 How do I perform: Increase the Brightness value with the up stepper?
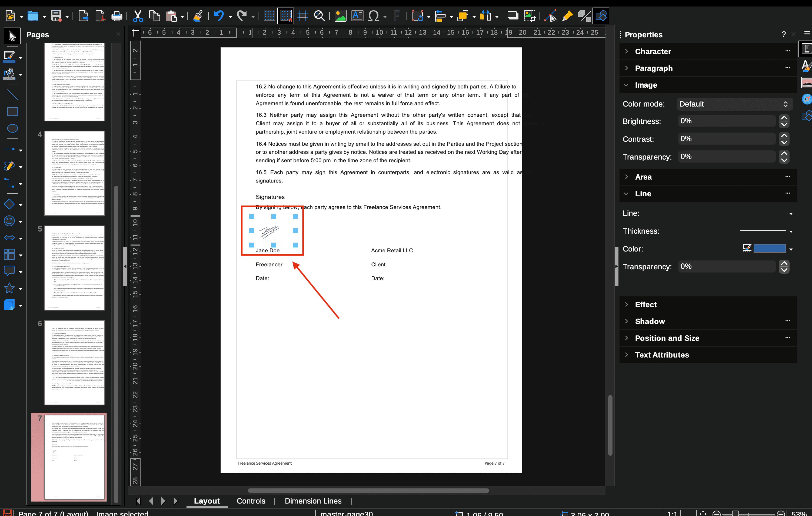(x=784, y=118)
